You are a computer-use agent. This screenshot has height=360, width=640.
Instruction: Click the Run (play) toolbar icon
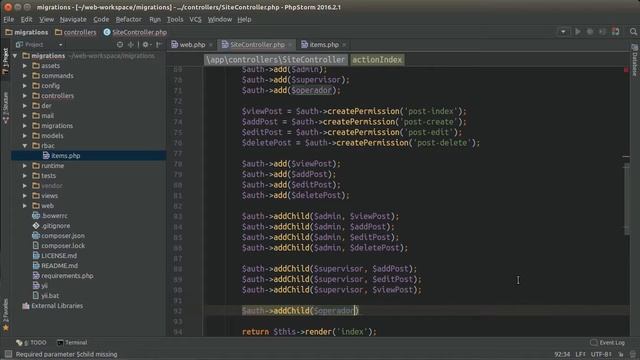pos(578,31)
